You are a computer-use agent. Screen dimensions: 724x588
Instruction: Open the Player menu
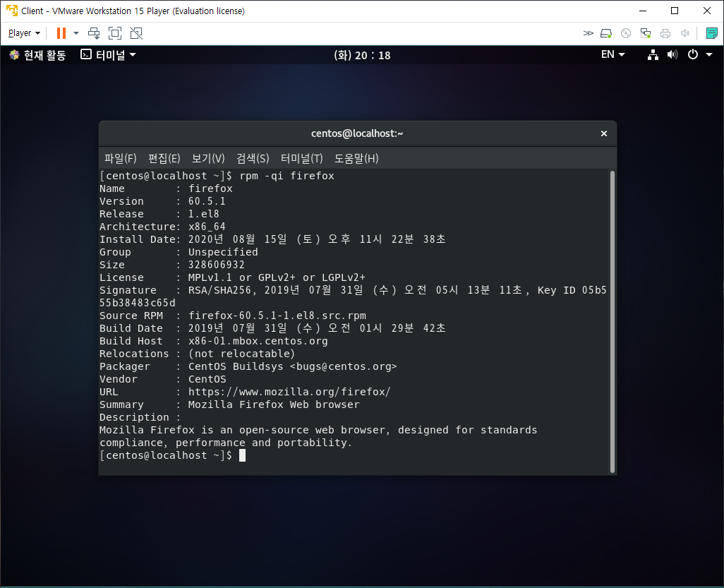click(x=24, y=33)
